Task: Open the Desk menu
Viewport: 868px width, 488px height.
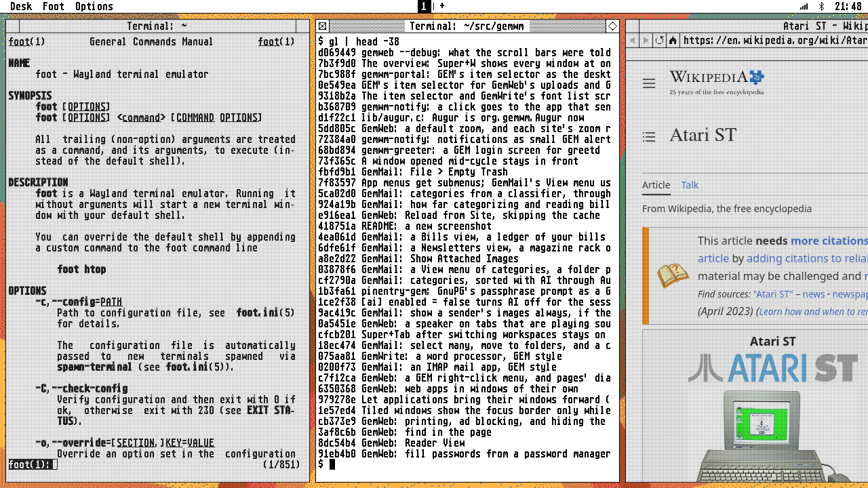Action: pyautogui.click(x=21, y=6)
